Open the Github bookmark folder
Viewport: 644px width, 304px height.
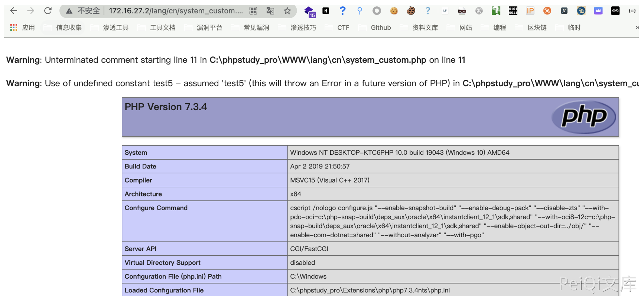click(375, 27)
